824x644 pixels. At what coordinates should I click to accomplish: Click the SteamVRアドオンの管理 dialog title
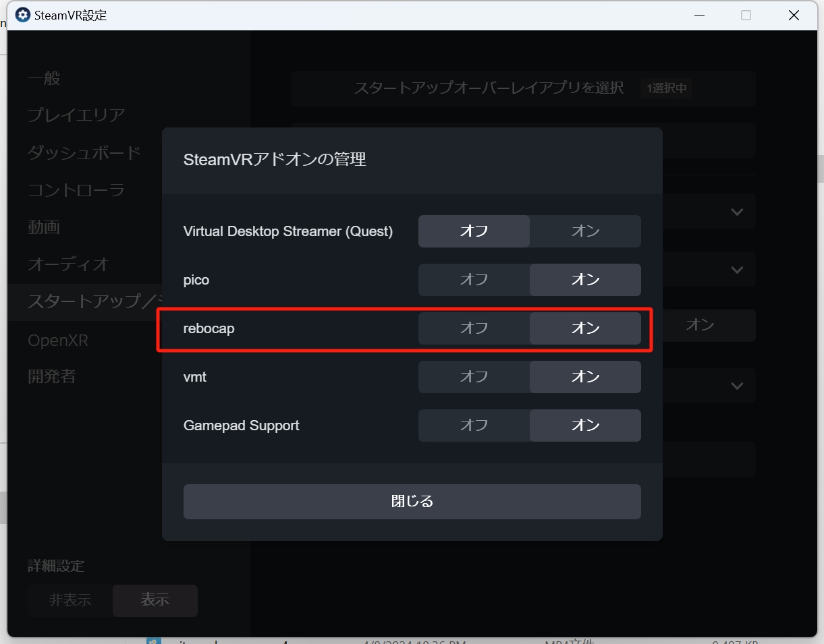pyautogui.click(x=275, y=160)
